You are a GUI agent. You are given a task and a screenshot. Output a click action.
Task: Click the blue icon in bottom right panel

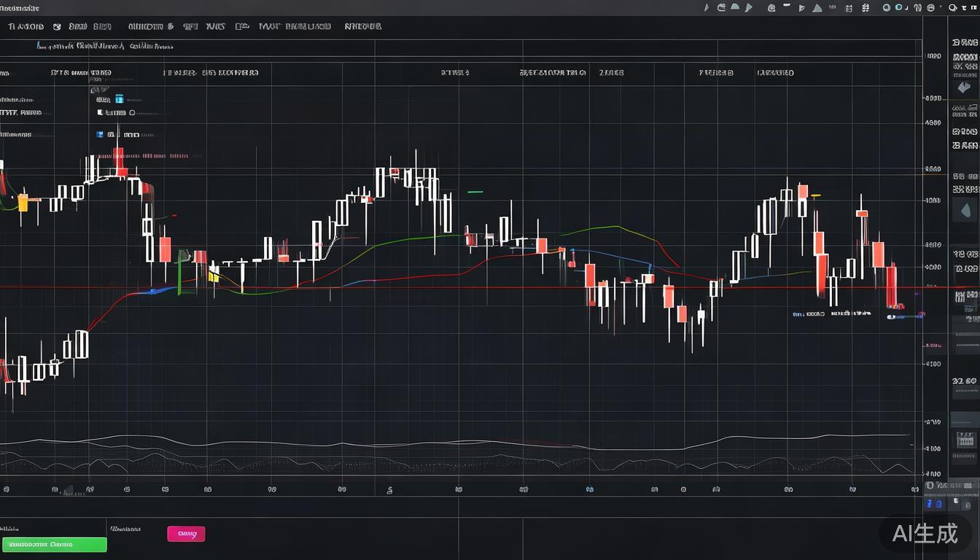929,504
